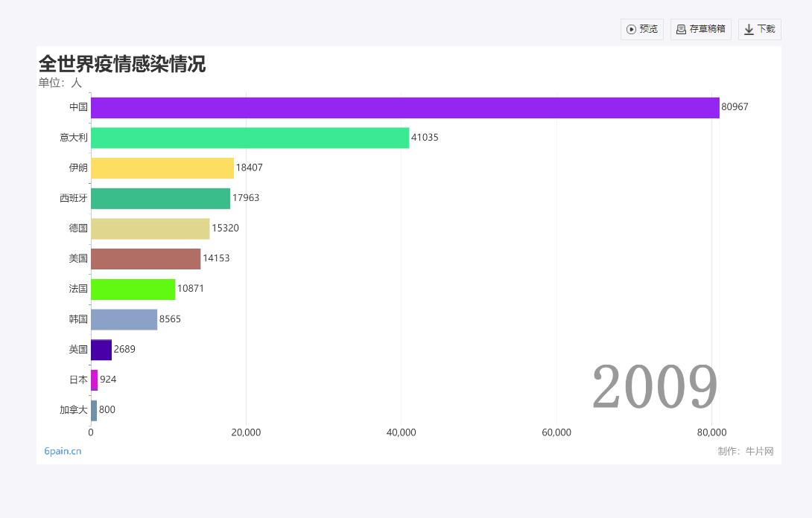
Task: Click the 德国 bar to highlight it
Action: pos(149,228)
